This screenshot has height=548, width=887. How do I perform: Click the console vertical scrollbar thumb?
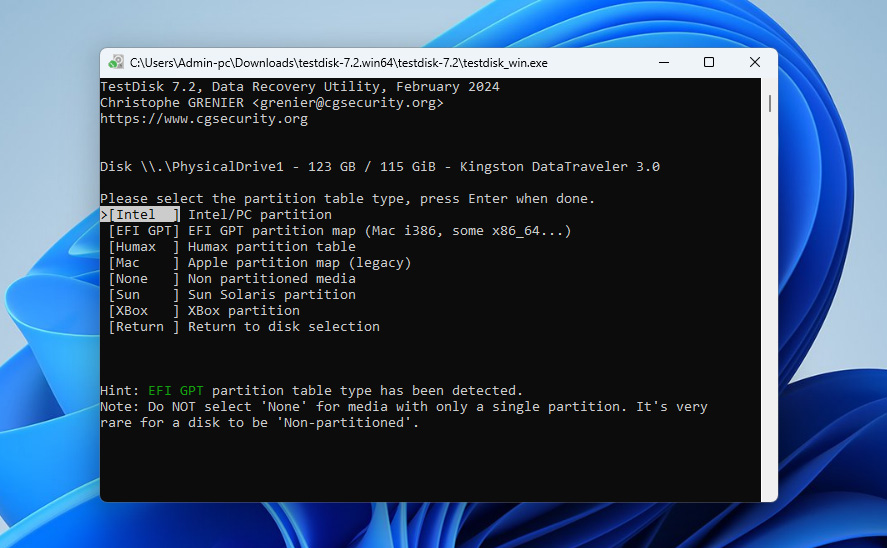tap(769, 103)
